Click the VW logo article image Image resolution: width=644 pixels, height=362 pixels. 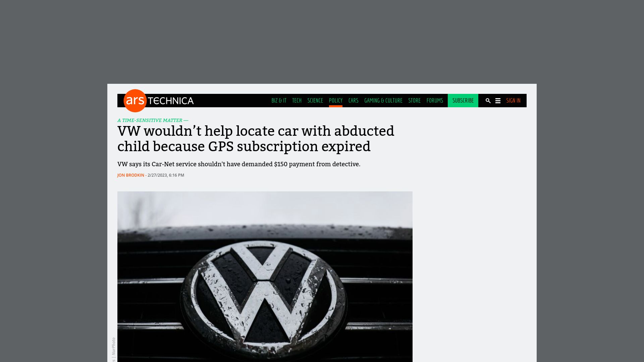point(265,277)
